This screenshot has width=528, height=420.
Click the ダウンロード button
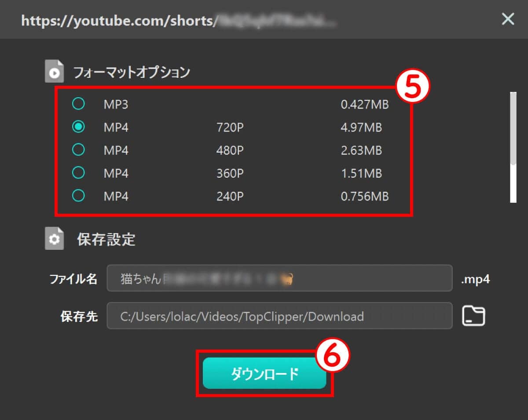click(264, 373)
